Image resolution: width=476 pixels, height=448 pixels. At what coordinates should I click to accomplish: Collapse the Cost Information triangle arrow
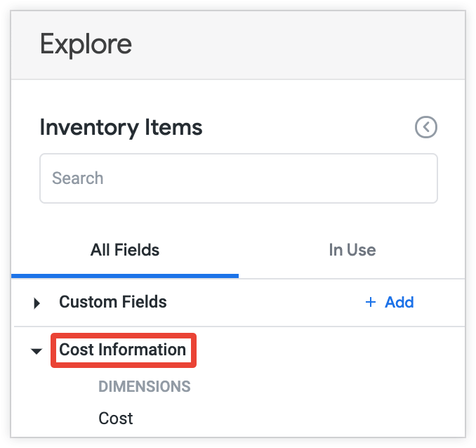pos(37,350)
